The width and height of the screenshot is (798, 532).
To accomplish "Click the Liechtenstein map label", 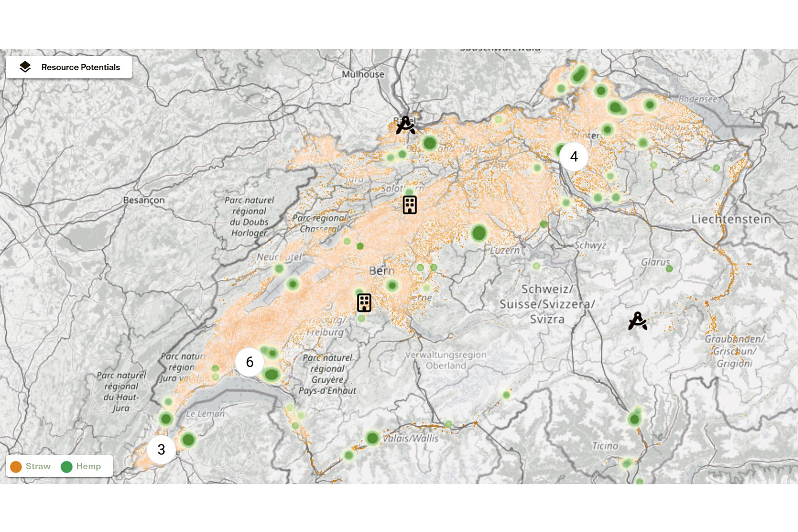I will [x=731, y=219].
